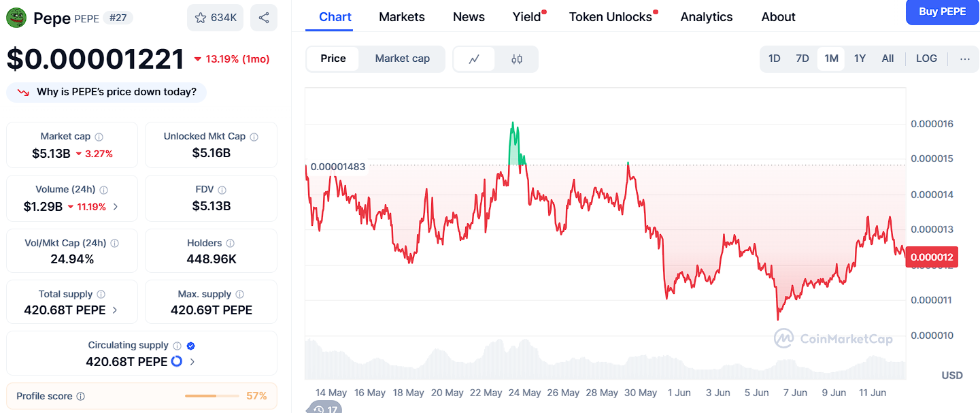Image resolution: width=980 pixels, height=413 pixels.
Task: Select 1M time range
Action: 831,59
